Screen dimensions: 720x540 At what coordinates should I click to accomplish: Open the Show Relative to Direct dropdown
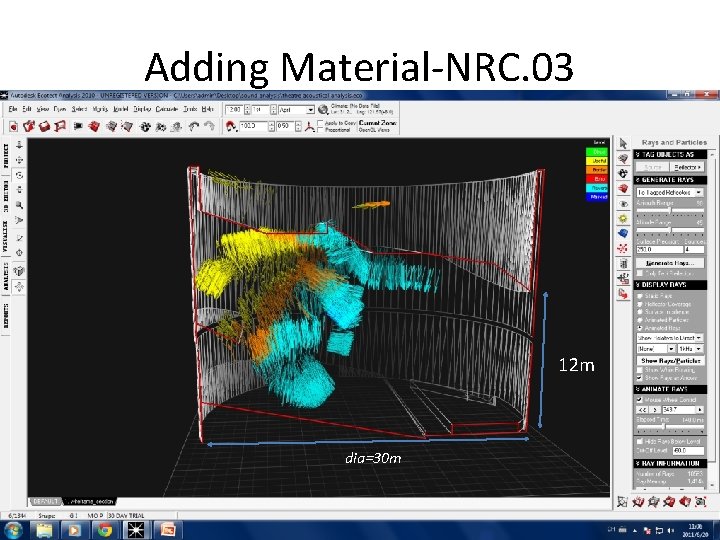click(x=669, y=338)
